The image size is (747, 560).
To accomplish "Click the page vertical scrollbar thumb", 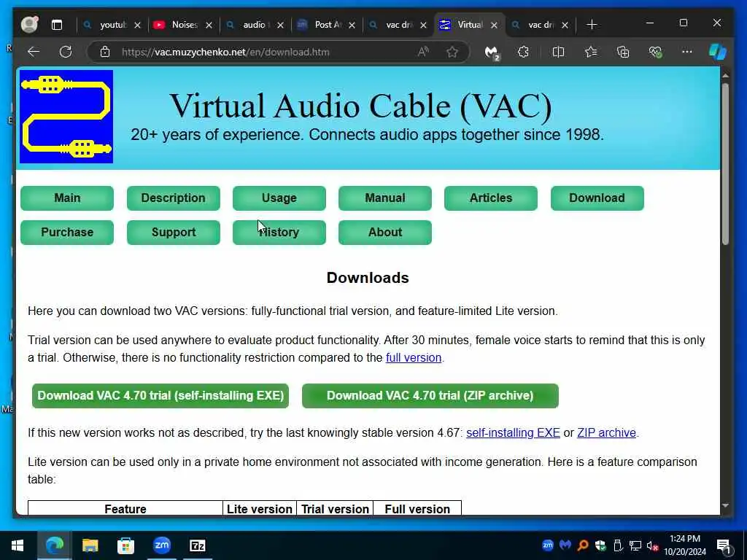I will [725, 164].
